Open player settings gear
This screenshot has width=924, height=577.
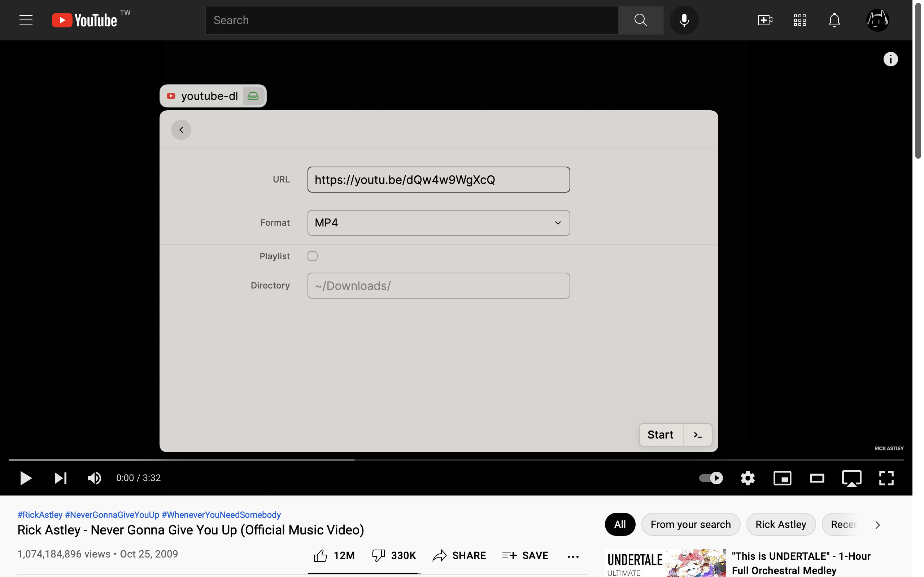point(748,478)
